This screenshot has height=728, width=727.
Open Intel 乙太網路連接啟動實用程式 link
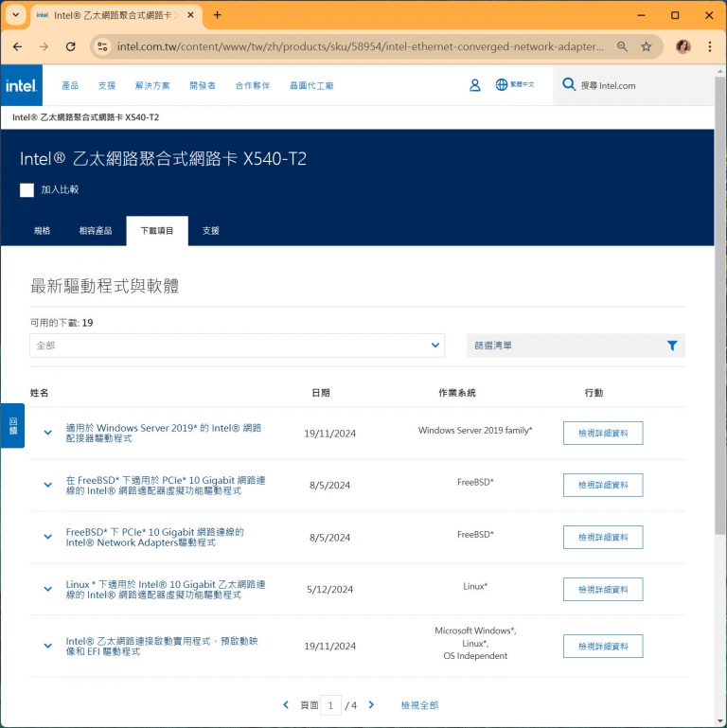(x=162, y=646)
